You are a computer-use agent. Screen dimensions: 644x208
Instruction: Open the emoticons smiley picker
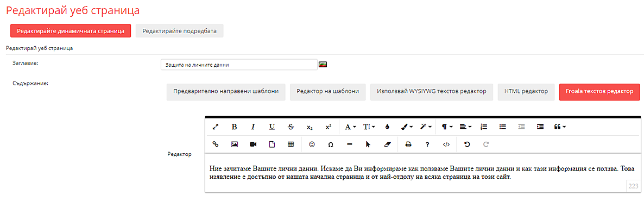coord(312,144)
